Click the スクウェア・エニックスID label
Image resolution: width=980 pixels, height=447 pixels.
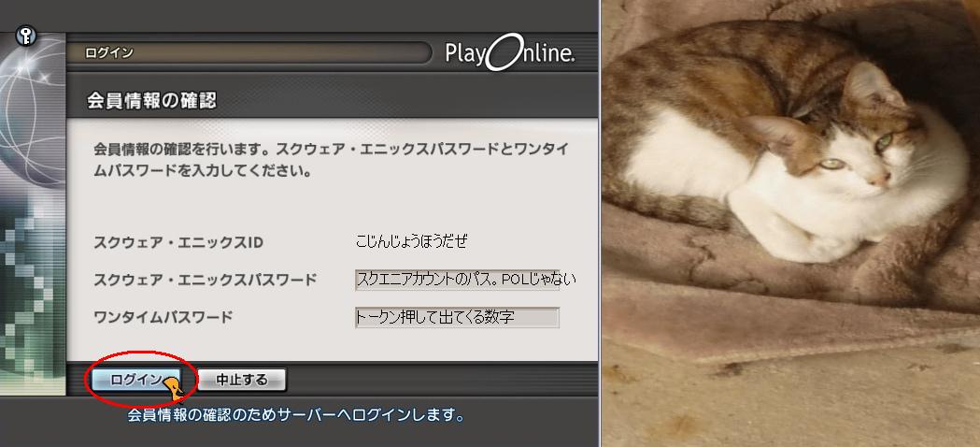pyautogui.click(x=178, y=242)
